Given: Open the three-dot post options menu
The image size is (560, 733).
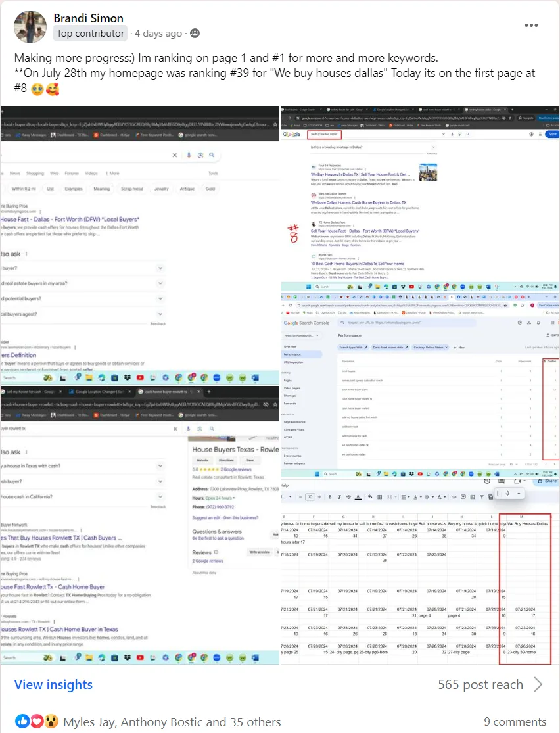Looking at the screenshot, I should (531, 26).
